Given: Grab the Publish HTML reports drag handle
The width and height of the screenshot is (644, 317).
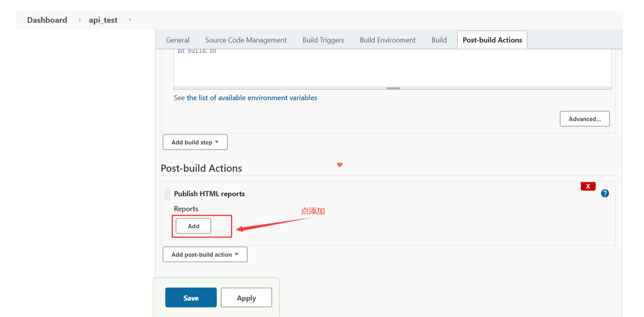Looking at the screenshot, I should click(x=167, y=194).
